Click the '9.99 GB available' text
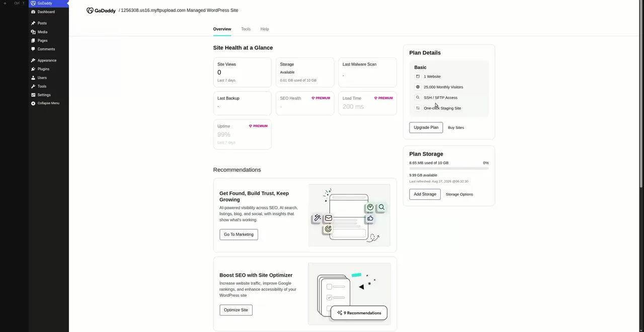 [x=423, y=175]
